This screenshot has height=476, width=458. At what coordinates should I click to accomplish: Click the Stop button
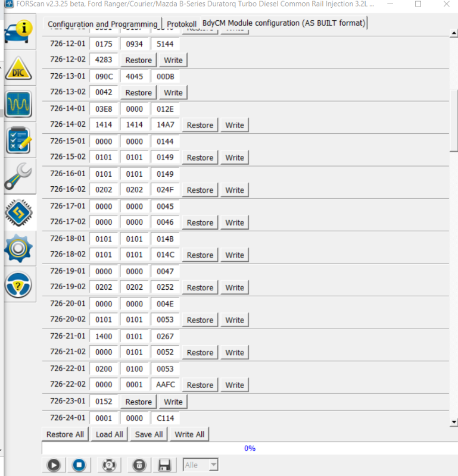(x=79, y=465)
